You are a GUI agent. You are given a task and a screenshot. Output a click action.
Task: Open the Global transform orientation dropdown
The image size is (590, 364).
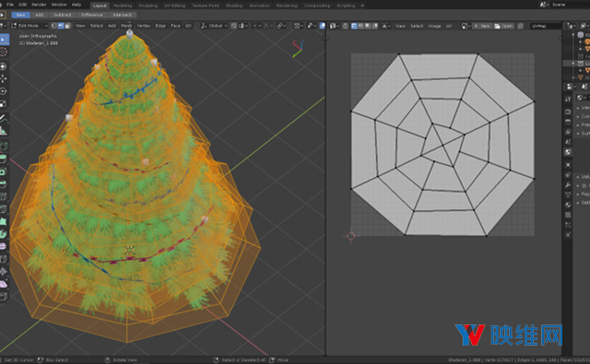coord(214,26)
